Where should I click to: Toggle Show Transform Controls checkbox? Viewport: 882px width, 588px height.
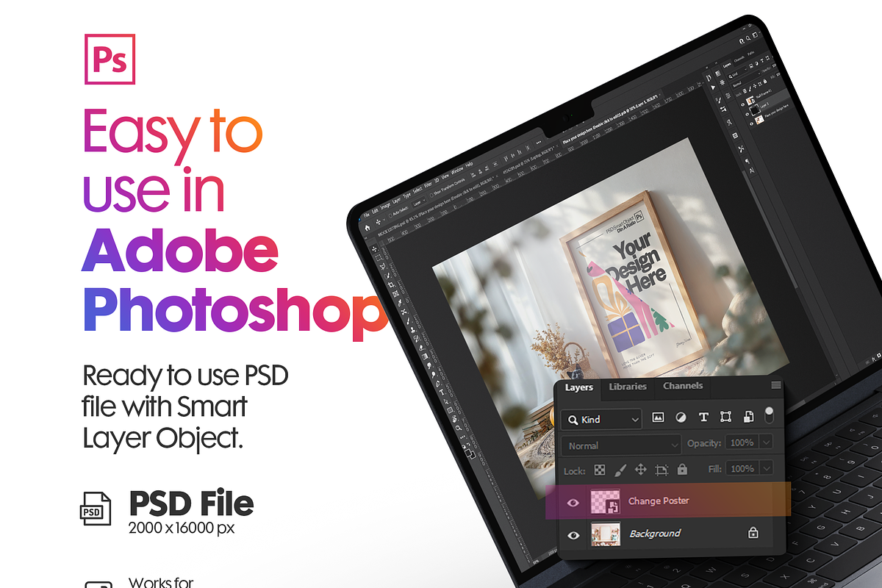tap(431, 195)
